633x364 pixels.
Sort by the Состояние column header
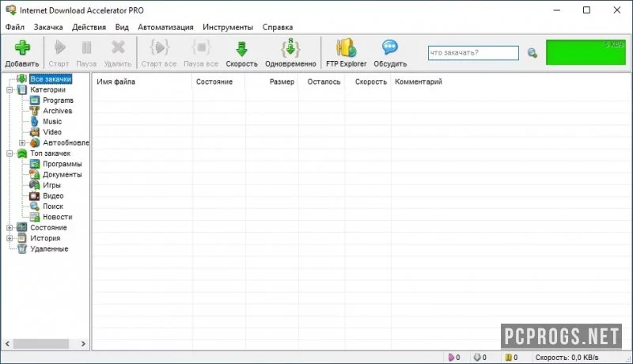218,82
